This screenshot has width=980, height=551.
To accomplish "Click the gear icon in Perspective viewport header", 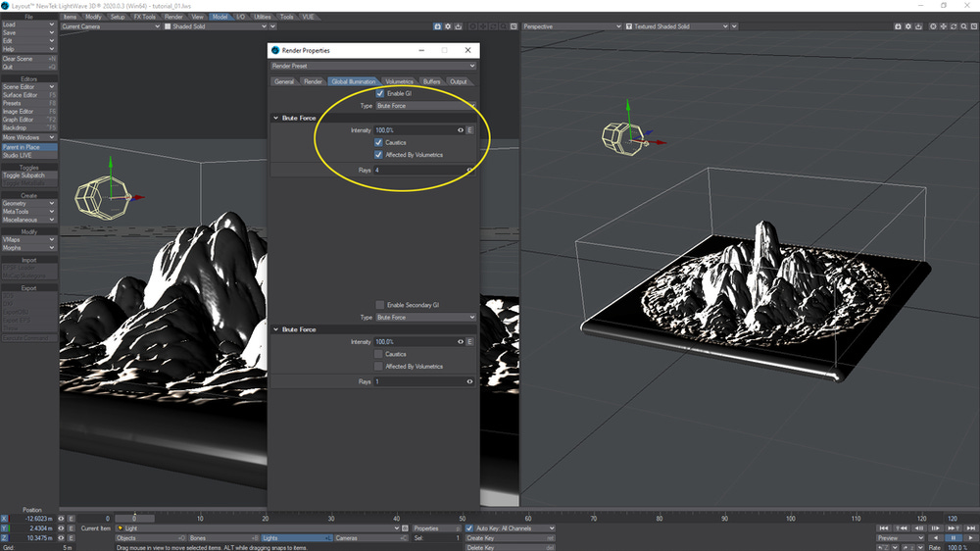I will (907, 26).
